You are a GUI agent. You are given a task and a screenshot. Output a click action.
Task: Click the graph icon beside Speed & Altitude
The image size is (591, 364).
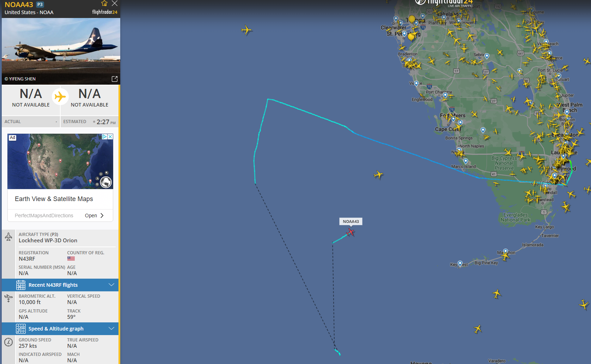pos(21,329)
